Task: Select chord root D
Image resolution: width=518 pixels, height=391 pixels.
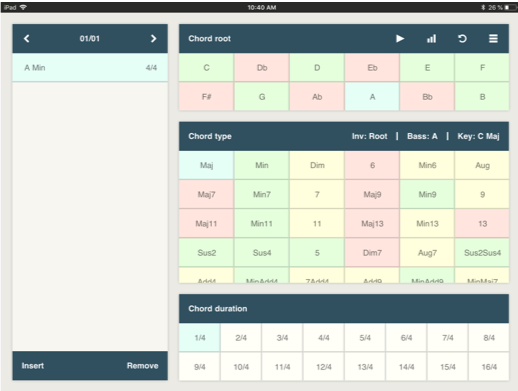Action: [317, 68]
